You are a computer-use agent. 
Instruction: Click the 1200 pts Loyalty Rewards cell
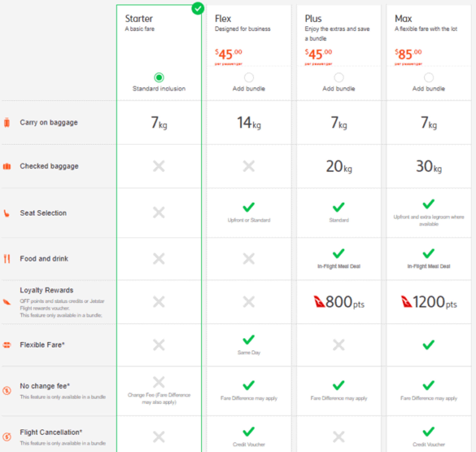[429, 302]
